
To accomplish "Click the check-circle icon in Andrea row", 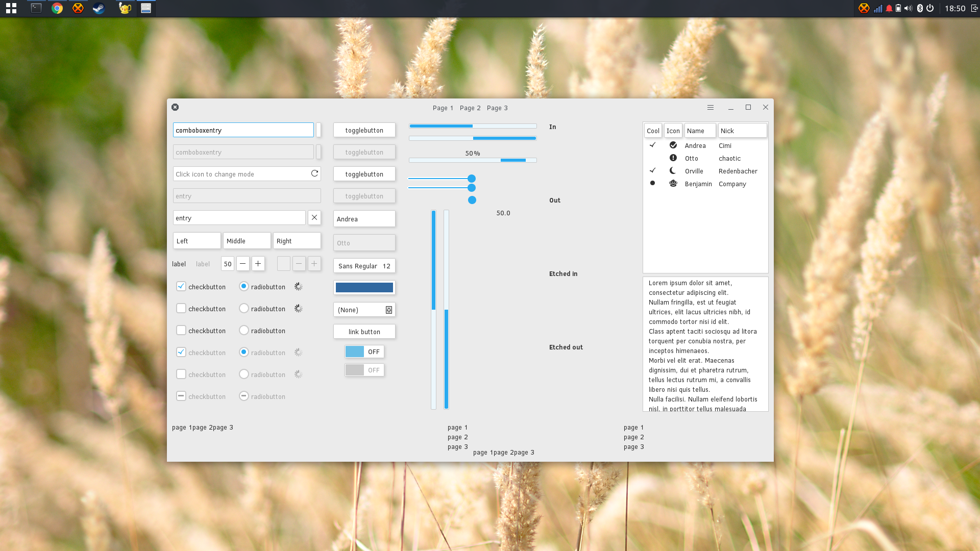I will (673, 145).
